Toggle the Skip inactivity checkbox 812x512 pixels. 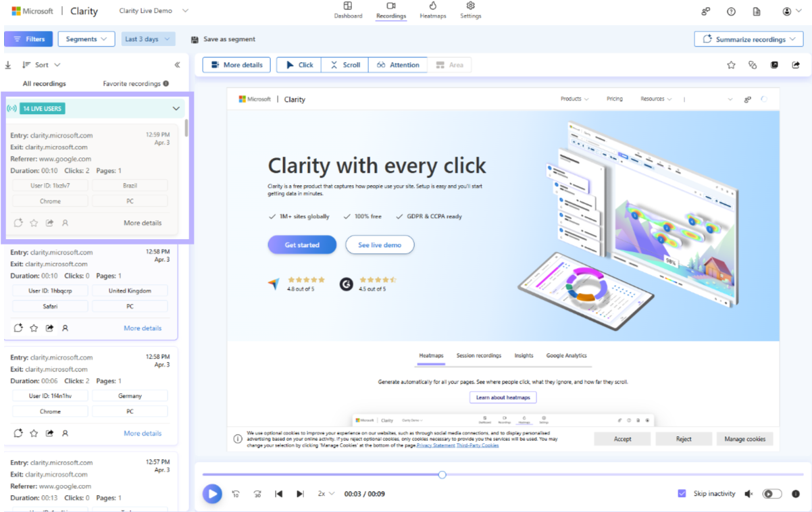click(x=682, y=494)
